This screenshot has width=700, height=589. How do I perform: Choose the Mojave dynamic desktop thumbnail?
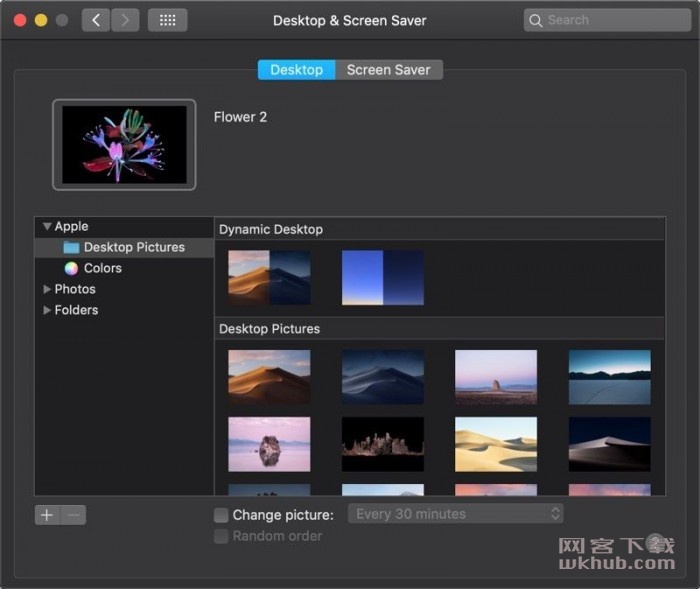269,277
